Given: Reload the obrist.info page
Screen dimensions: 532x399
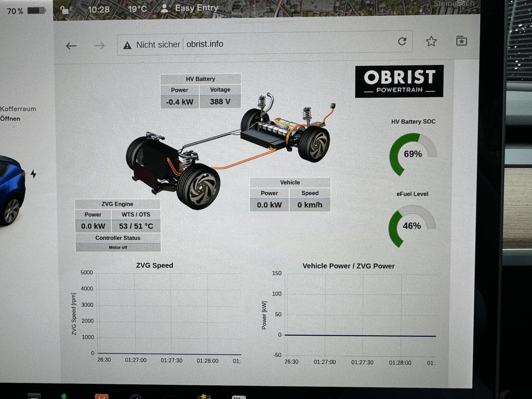Looking at the screenshot, I should [402, 41].
